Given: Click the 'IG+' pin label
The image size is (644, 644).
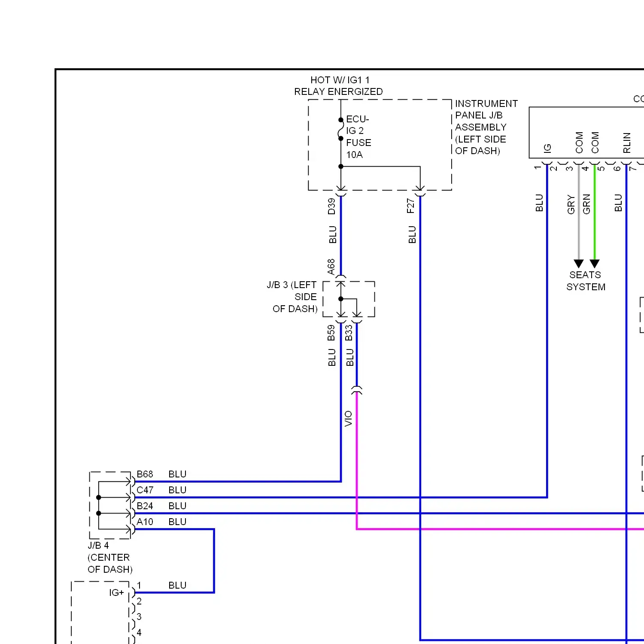Looking at the screenshot, I should point(116,592).
